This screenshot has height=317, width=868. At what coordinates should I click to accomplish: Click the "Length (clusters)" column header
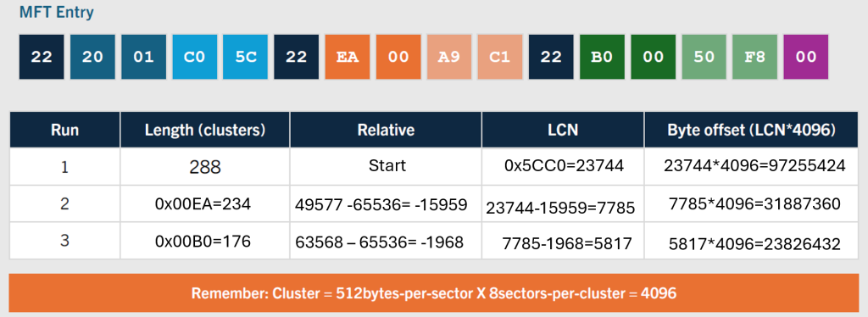tap(205, 130)
